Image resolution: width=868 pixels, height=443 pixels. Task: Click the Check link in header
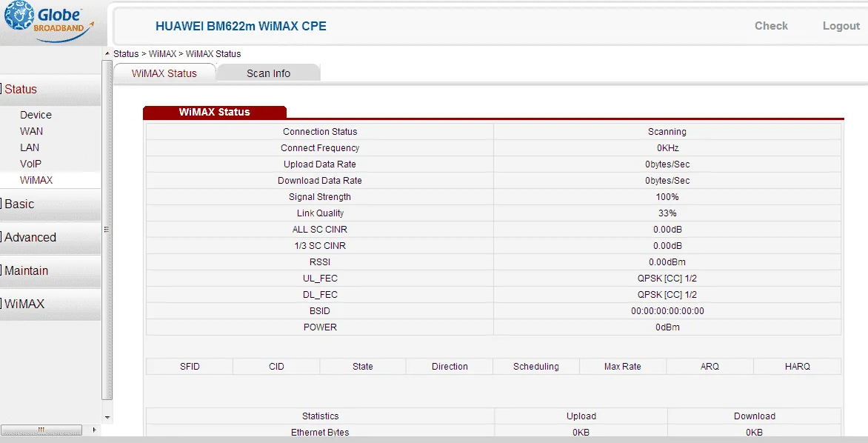click(x=771, y=26)
